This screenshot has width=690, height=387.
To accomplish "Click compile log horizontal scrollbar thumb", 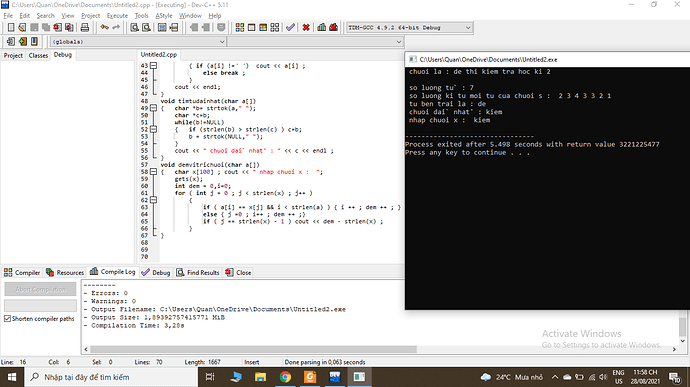I will (253, 349).
